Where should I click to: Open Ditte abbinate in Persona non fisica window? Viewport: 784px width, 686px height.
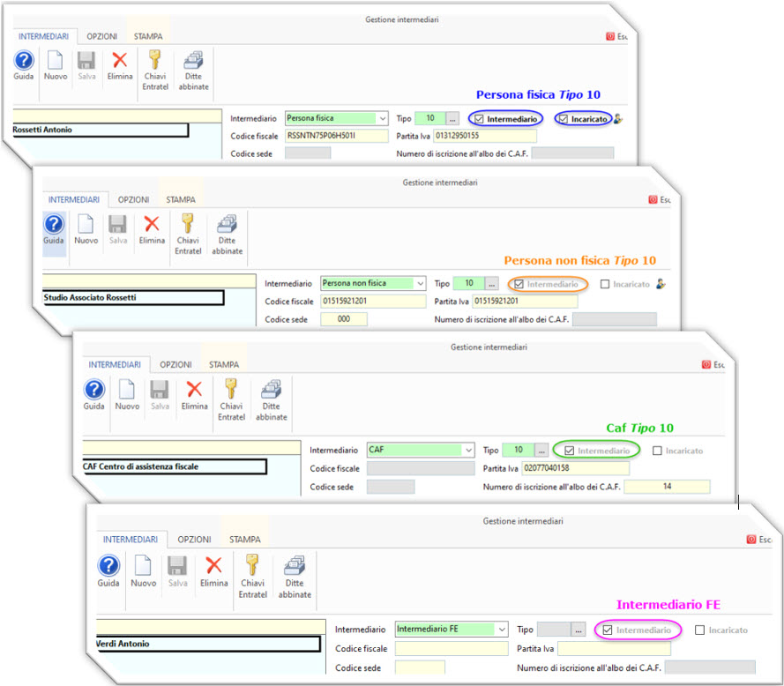pos(227,234)
